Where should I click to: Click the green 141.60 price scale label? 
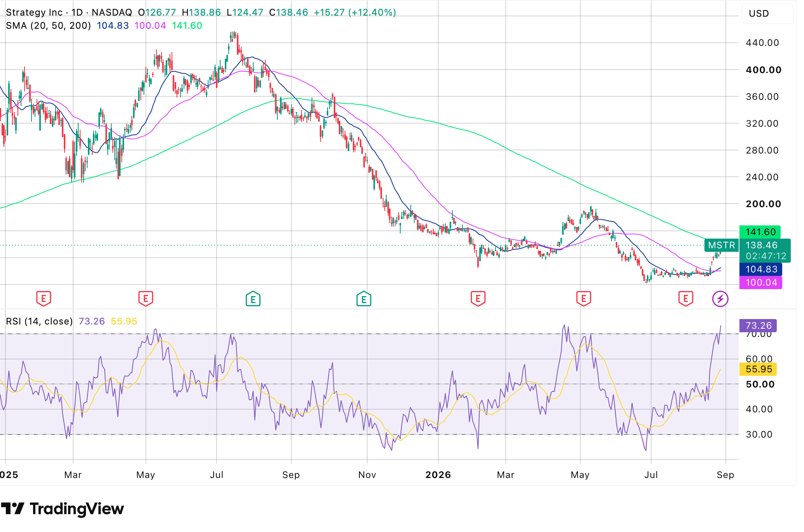[x=760, y=232]
